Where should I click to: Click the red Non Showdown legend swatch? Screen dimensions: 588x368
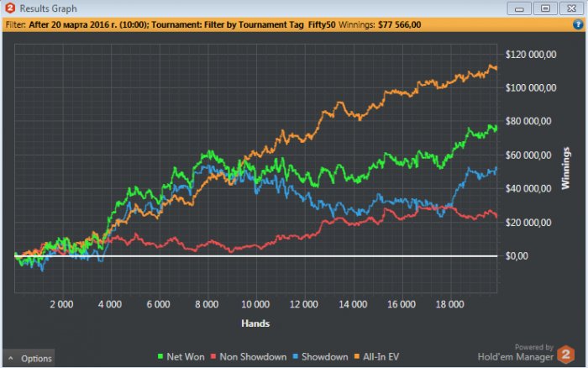(x=213, y=356)
